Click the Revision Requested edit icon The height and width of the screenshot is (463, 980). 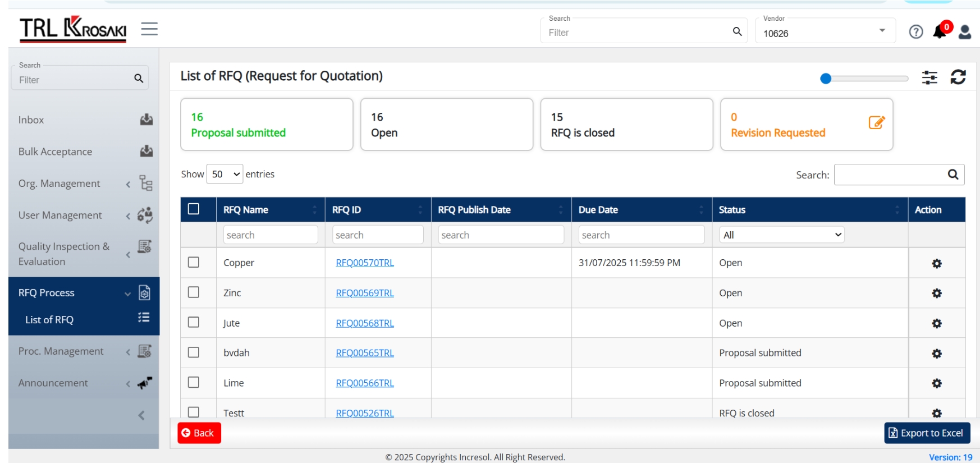pyautogui.click(x=877, y=122)
